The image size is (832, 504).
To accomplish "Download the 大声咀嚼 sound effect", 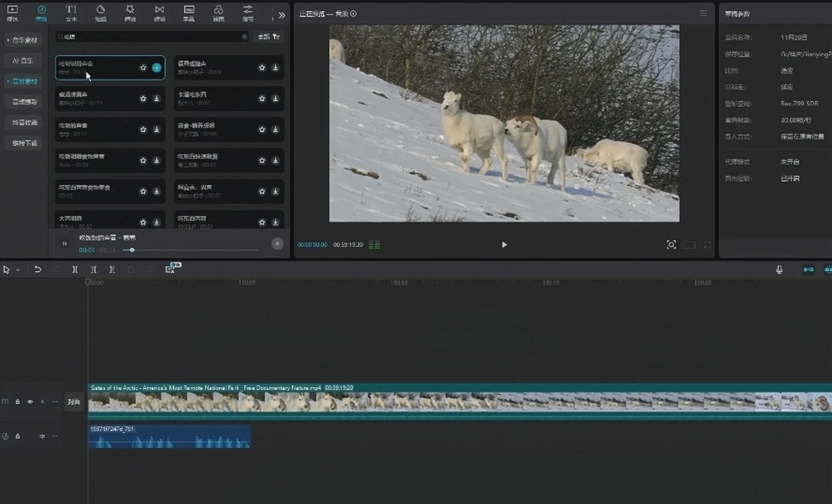I will (x=156, y=222).
